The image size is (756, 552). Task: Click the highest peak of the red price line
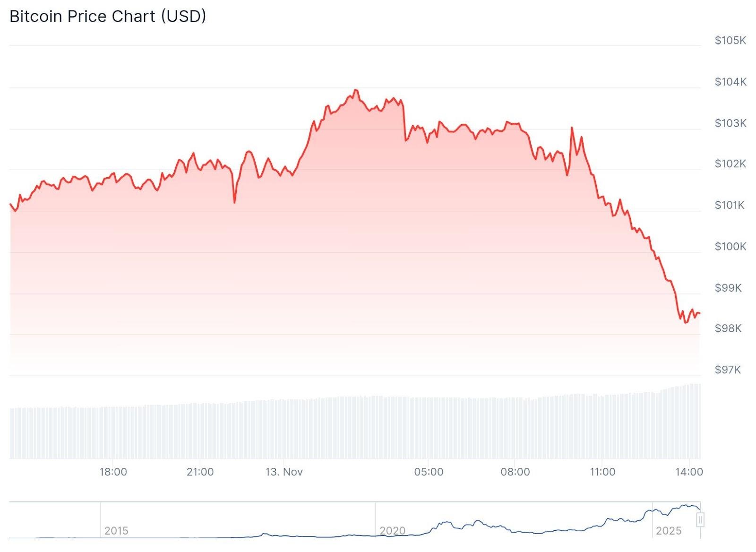(x=356, y=90)
